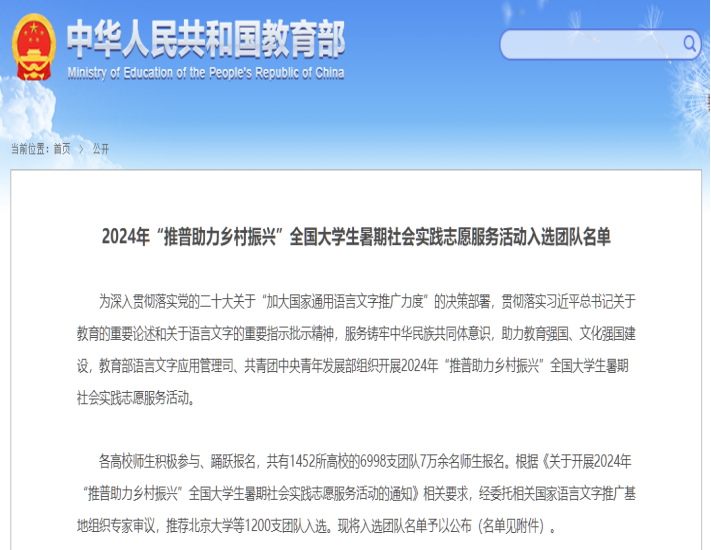This screenshot has height=550, width=711.
Task: Click the paragraph starting 各高校师生积极参与
Action: [x=355, y=493]
